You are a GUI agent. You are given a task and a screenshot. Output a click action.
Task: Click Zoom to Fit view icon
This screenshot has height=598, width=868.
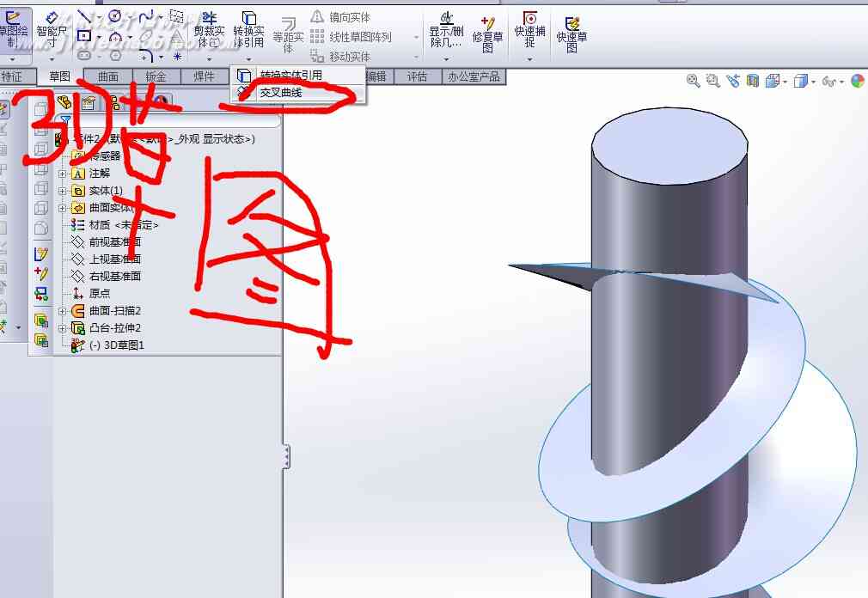click(693, 81)
